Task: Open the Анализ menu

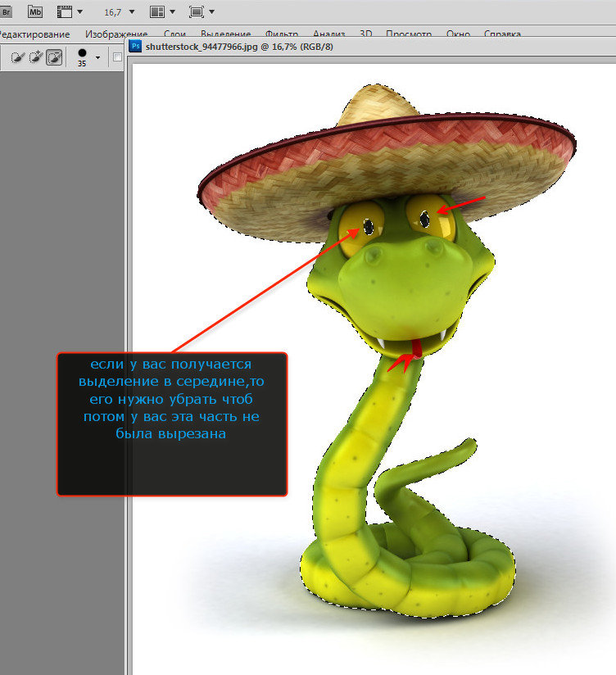Action: (x=328, y=34)
